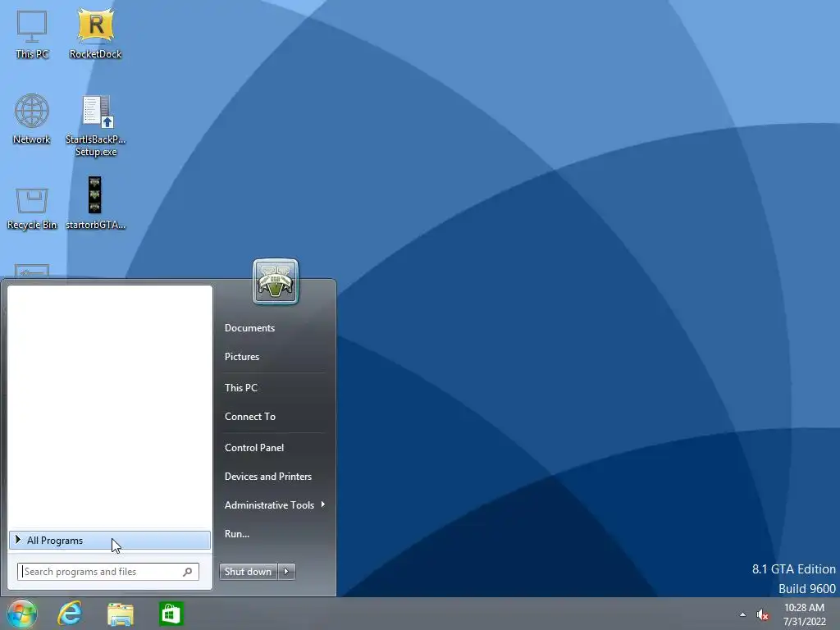Choose Connect To in the Start menu
840x630 pixels.
[x=250, y=417]
